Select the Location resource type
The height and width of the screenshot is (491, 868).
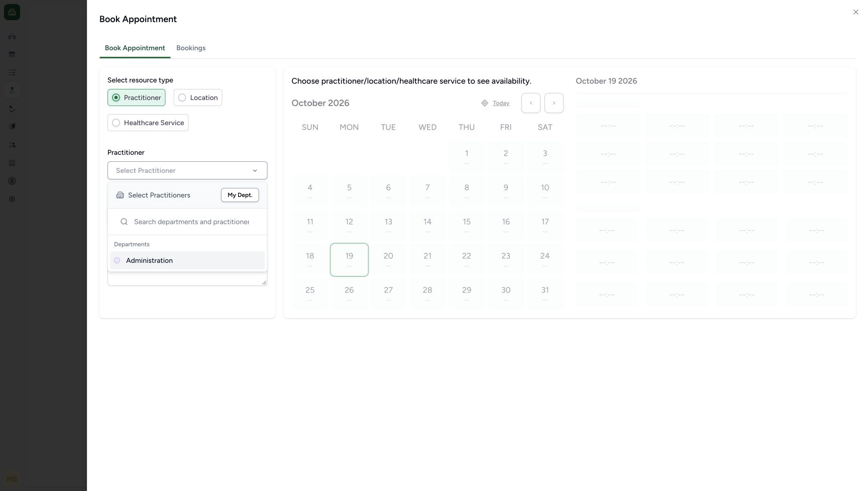coord(198,97)
